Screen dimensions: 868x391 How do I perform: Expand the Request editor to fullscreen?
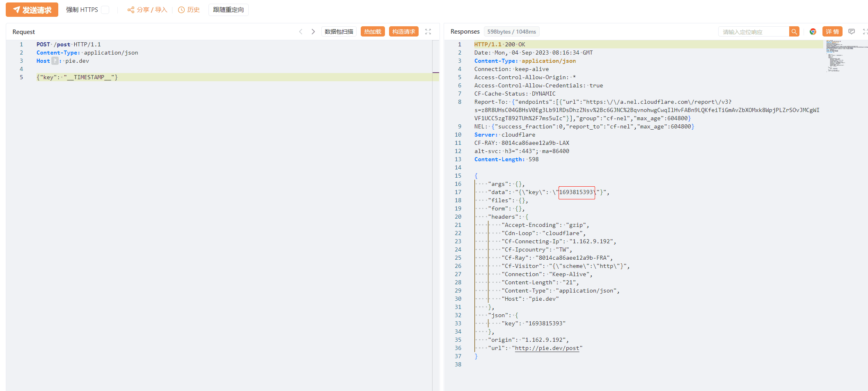click(428, 32)
